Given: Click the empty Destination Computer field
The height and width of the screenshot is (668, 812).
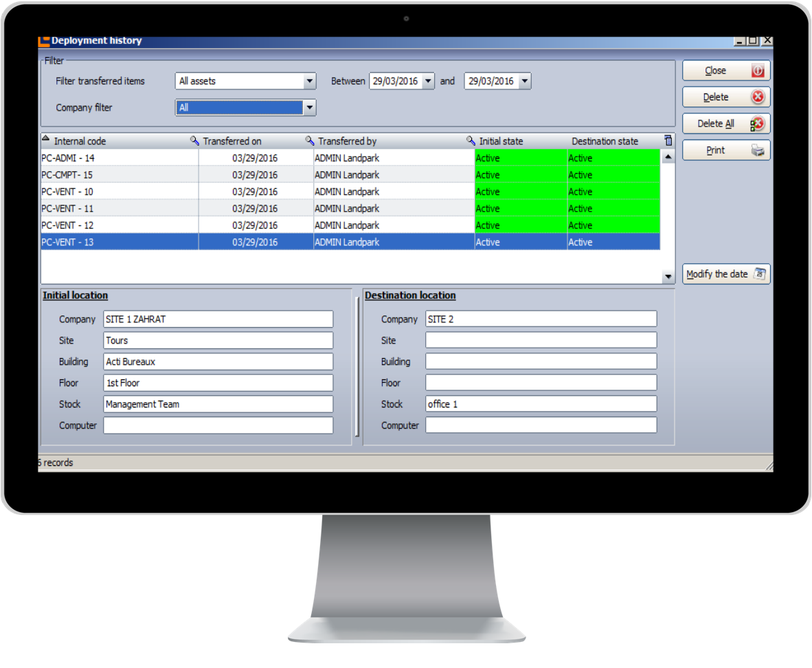Looking at the screenshot, I should (x=541, y=425).
